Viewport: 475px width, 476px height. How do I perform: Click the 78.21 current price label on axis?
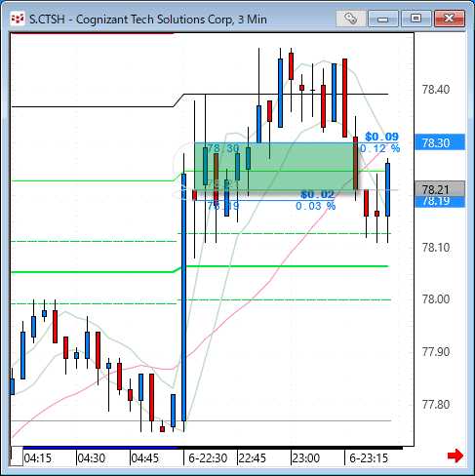[x=440, y=189]
